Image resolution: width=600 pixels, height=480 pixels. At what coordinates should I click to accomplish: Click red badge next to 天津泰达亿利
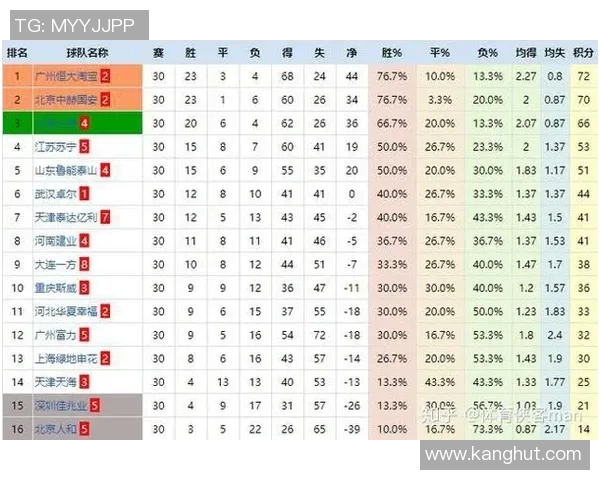(105, 217)
